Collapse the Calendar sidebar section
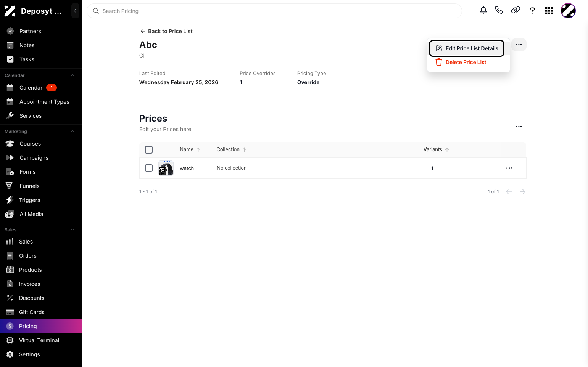 pos(72,75)
